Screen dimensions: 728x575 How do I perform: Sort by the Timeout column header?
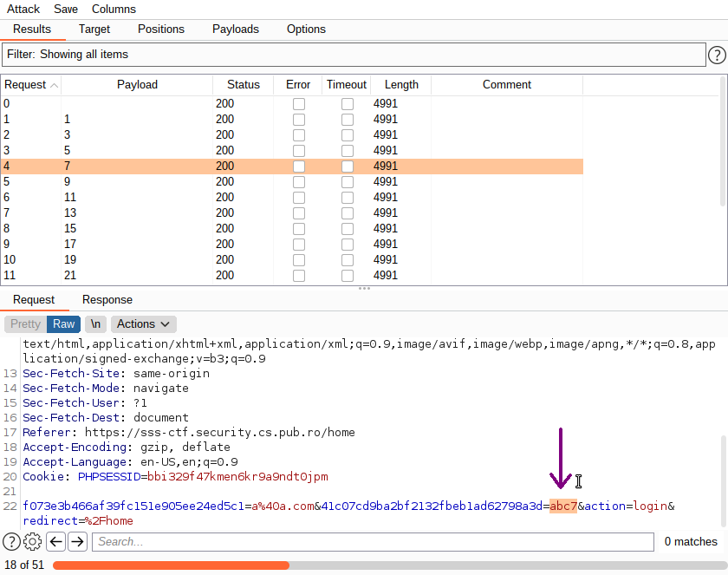347,85
